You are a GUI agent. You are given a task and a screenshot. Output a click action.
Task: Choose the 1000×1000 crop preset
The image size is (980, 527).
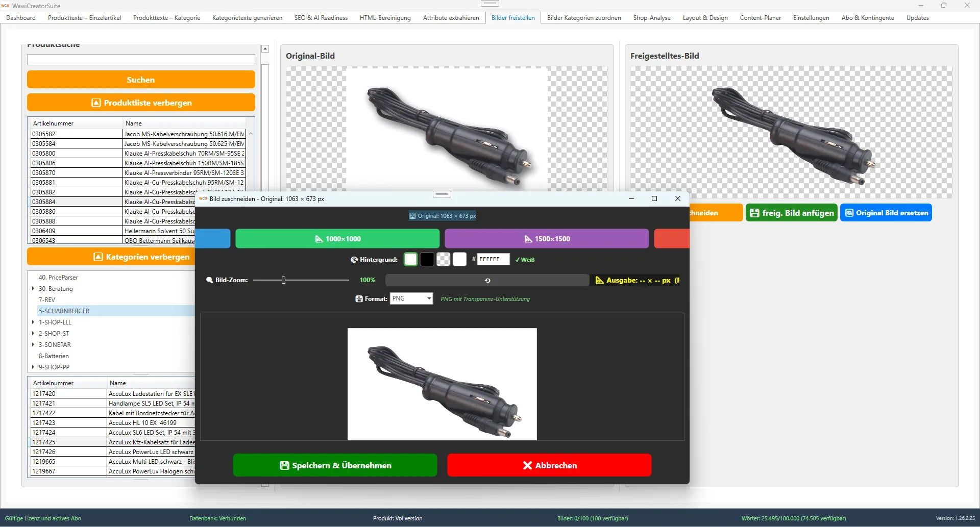(x=337, y=239)
